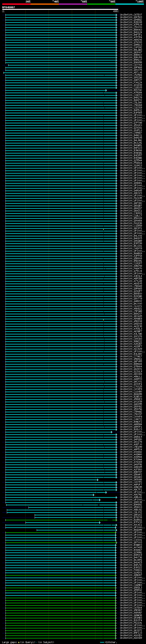
Task: Select label UniRef100_Q8SQK0
Action: click(131, 477)
